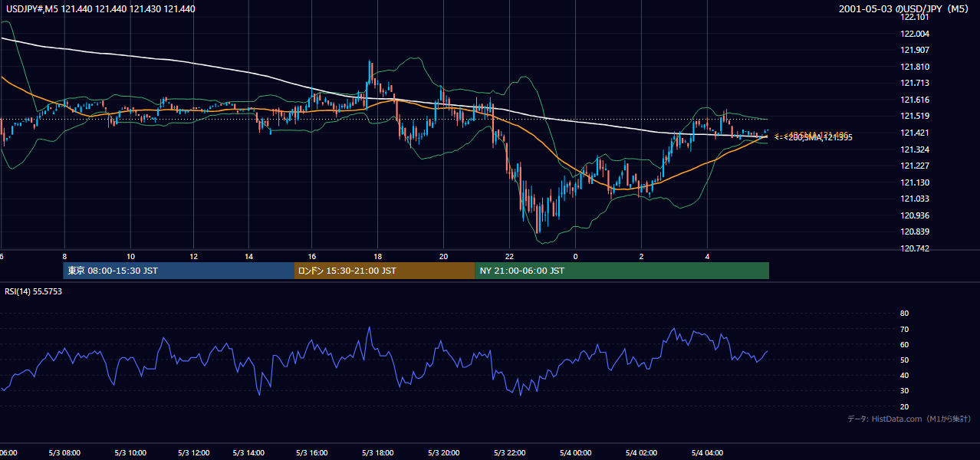The height and width of the screenshot is (460, 980).
Task: Select the NY 21:00-06:00 JST session bar
Action: (x=622, y=271)
